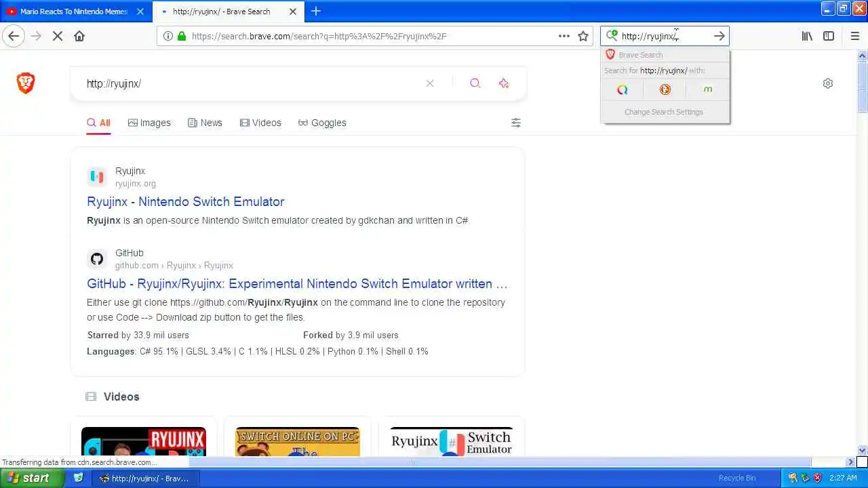
Task: Click the github.com › Ryujinx › Ryujinx breadcrumb
Action: pyautogui.click(x=174, y=266)
